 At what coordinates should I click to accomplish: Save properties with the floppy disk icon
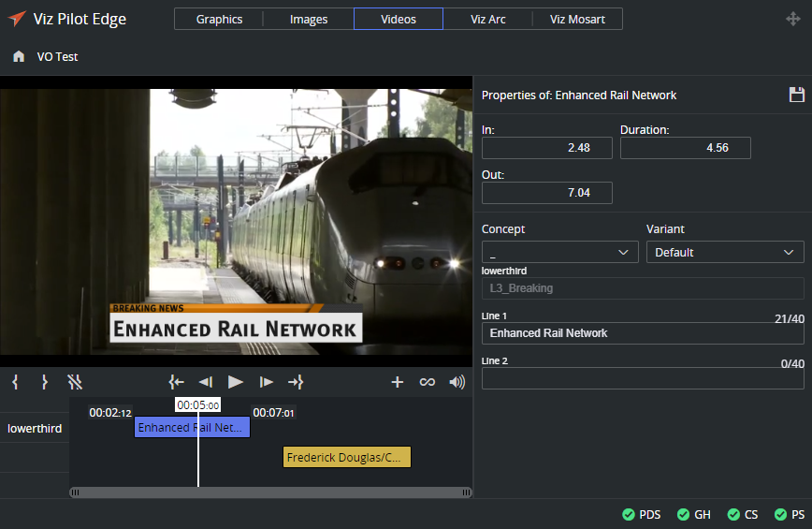click(796, 95)
